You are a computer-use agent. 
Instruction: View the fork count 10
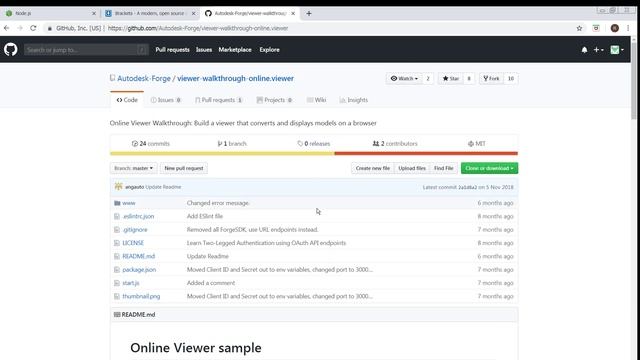coord(511,78)
